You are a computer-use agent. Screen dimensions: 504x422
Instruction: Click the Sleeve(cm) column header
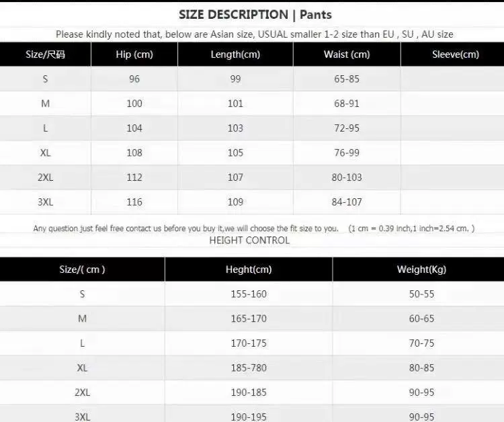click(456, 54)
